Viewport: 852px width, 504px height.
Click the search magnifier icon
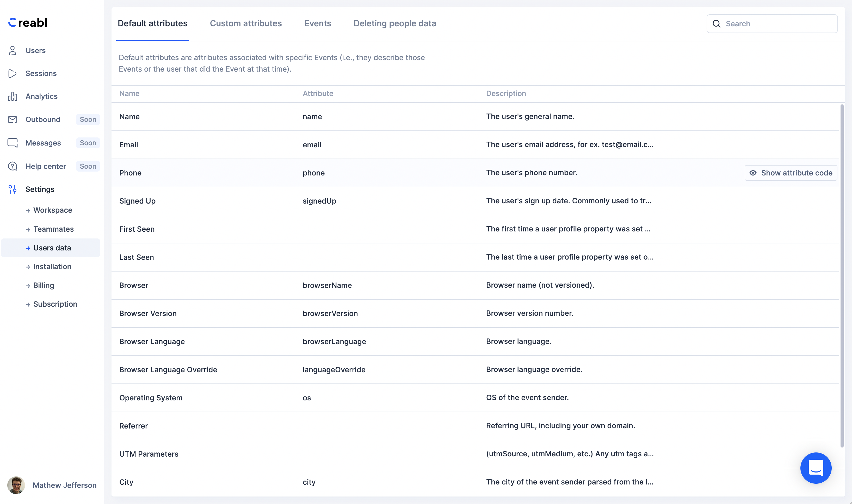coord(717,23)
